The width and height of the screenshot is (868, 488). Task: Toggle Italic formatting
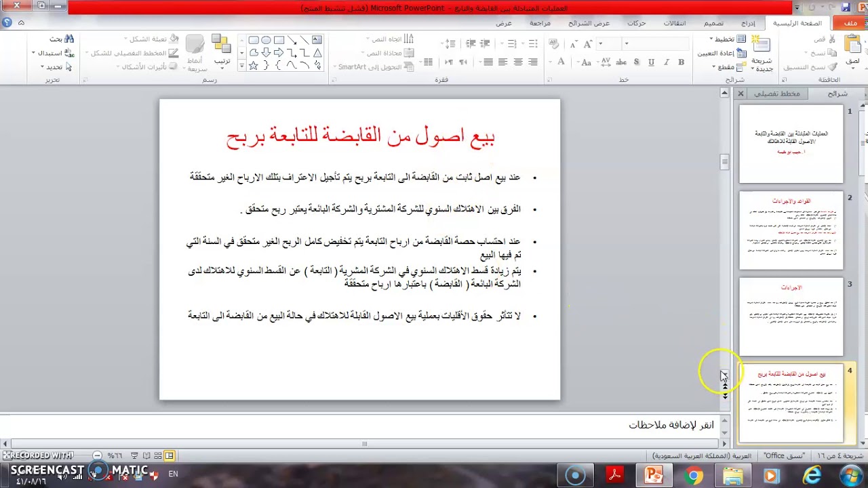click(x=667, y=62)
